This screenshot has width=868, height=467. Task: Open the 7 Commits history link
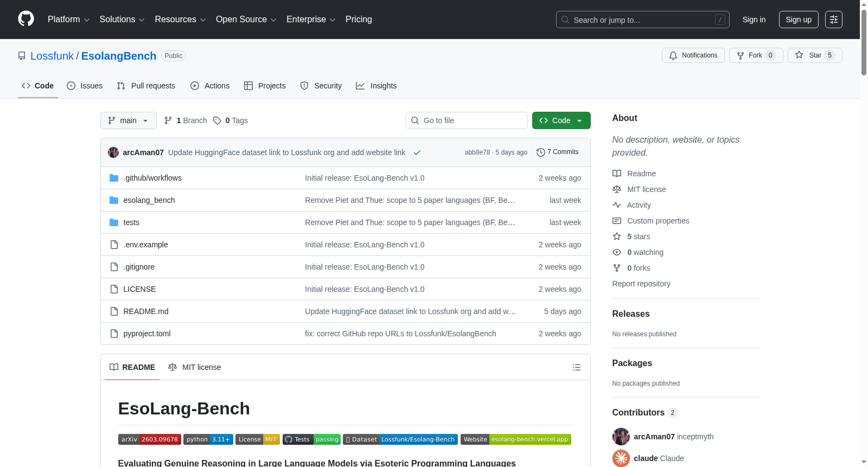point(558,152)
